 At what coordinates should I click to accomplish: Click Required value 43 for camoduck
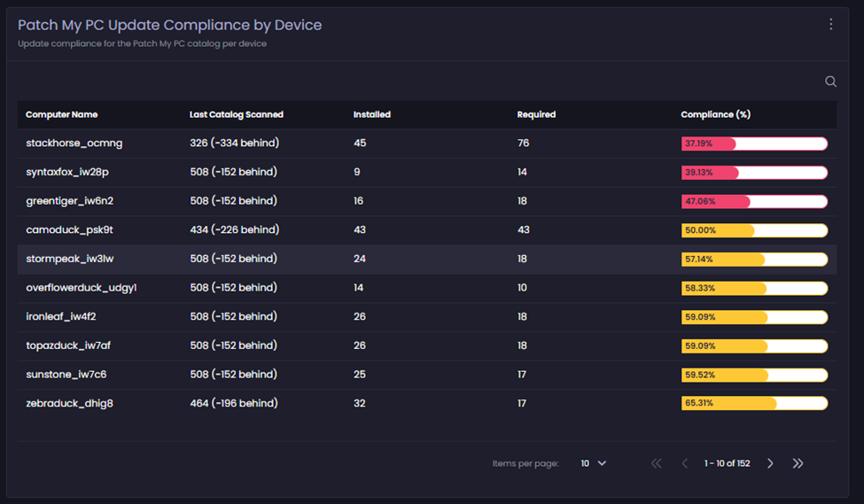(x=524, y=229)
